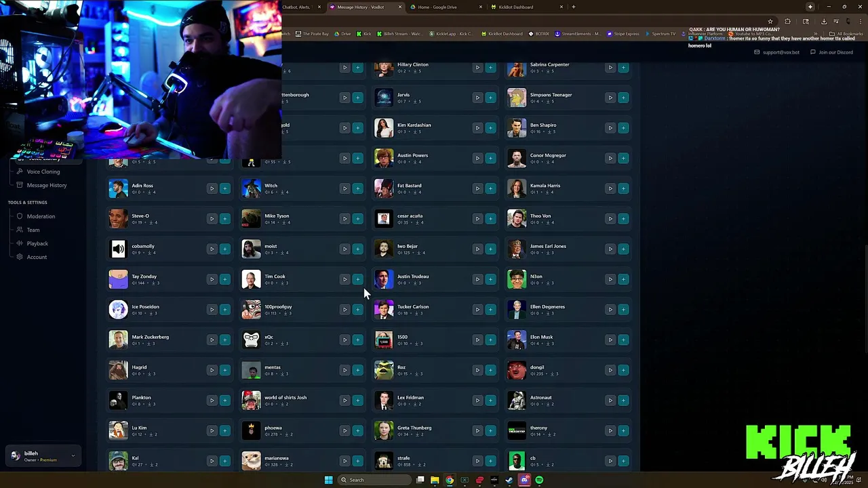
Task: Add the Steve-O voice
Action: 224,219
